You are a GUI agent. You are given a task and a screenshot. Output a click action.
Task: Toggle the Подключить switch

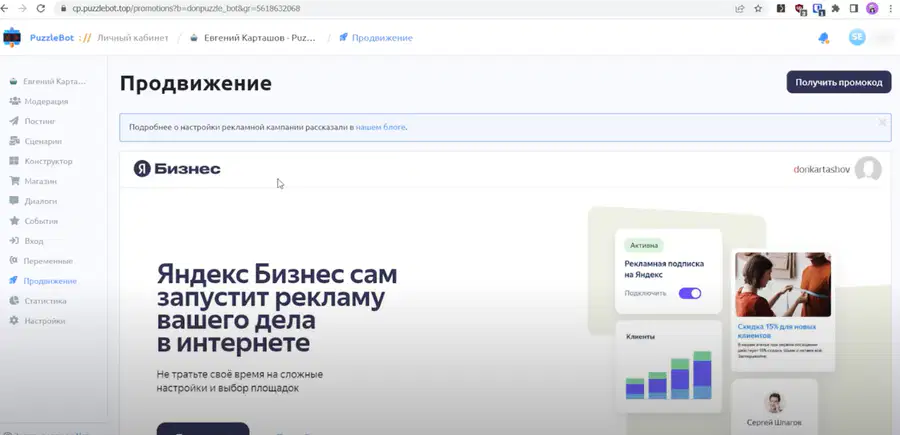pyautogui.click(x=689, y=293)
